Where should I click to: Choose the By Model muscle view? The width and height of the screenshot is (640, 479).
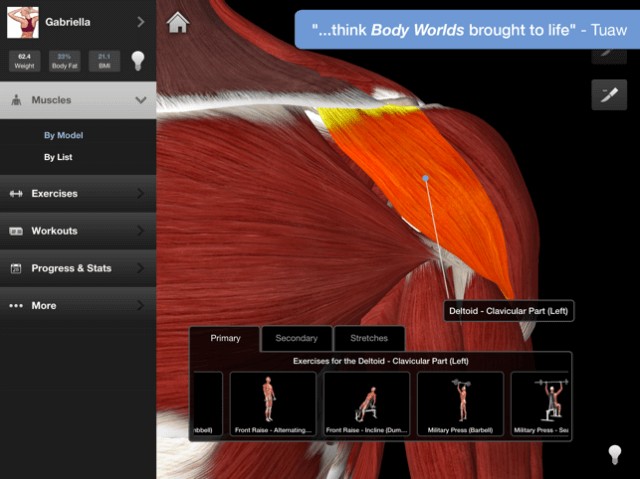click(63, 135)
